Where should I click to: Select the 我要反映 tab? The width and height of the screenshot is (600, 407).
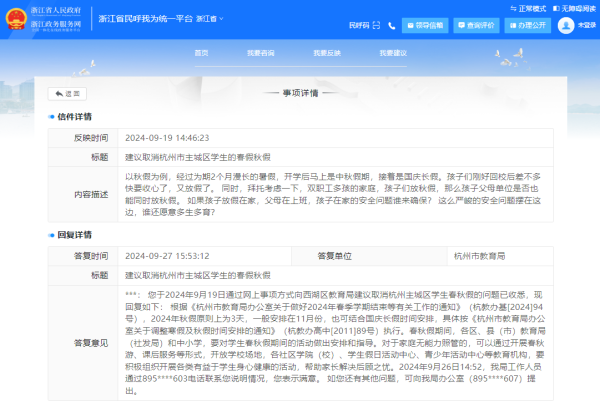pos(327,52)
